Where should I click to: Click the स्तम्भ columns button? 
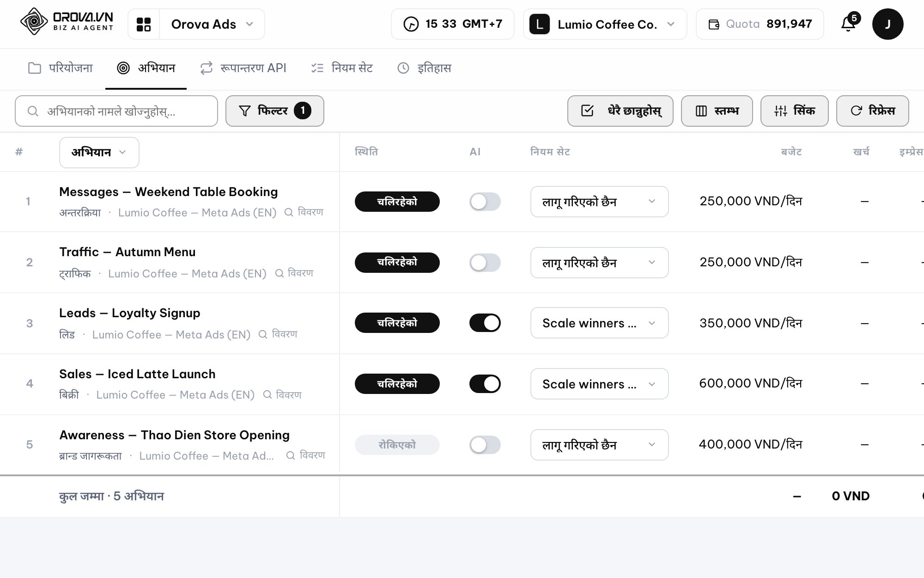click(x=717, y=111)
